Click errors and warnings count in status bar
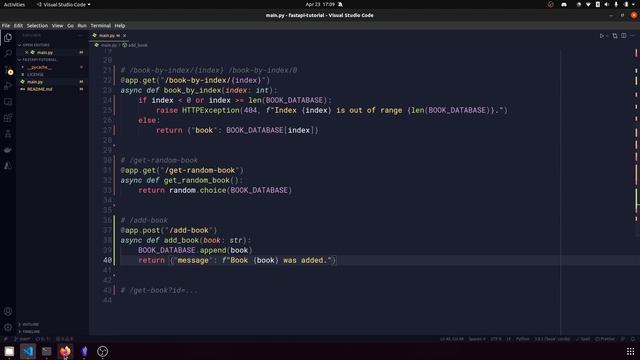Screen dimensions: 640x360 pyautogui.click(x=64, y=339)
